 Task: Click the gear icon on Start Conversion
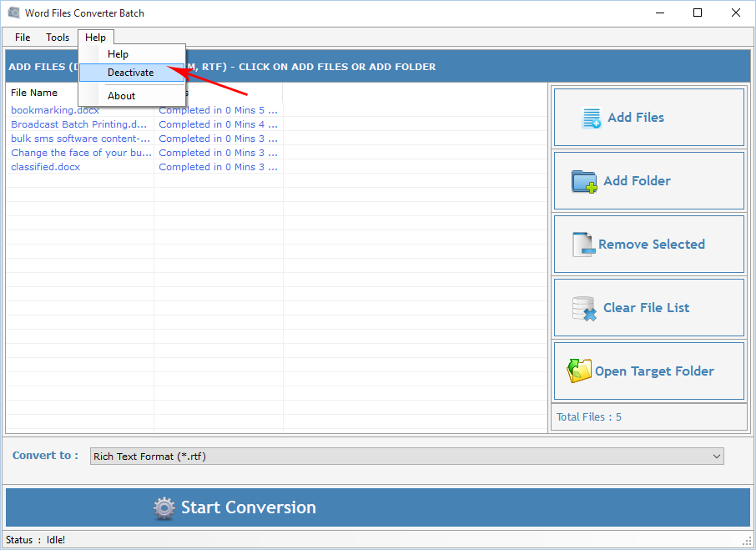(164, 508)
